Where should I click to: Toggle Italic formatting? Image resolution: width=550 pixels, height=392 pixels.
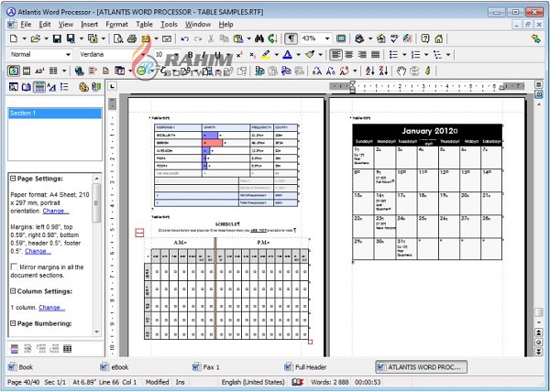point(203,55)
